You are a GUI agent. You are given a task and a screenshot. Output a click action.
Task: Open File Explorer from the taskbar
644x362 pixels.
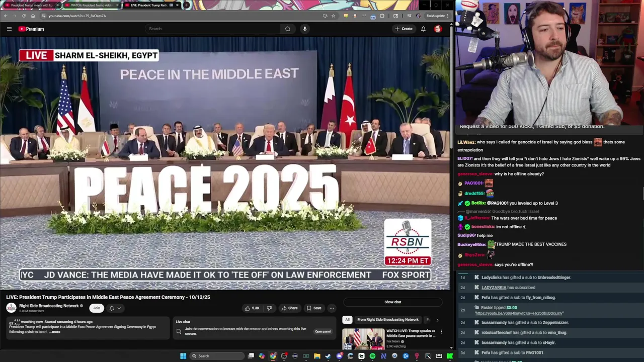pyautogui.click(x=317, y=356)
